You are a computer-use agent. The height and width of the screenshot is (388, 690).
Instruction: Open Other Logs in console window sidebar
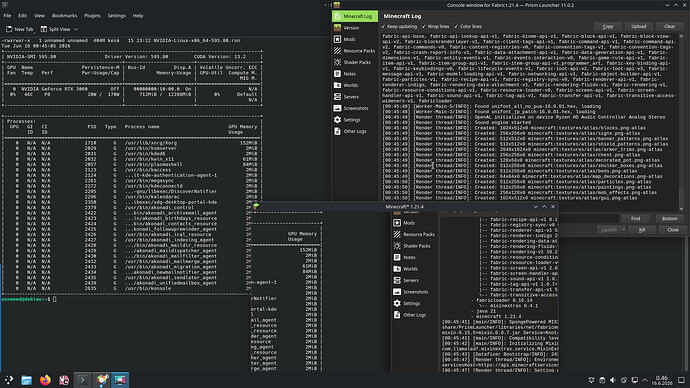tap(355, 131)
